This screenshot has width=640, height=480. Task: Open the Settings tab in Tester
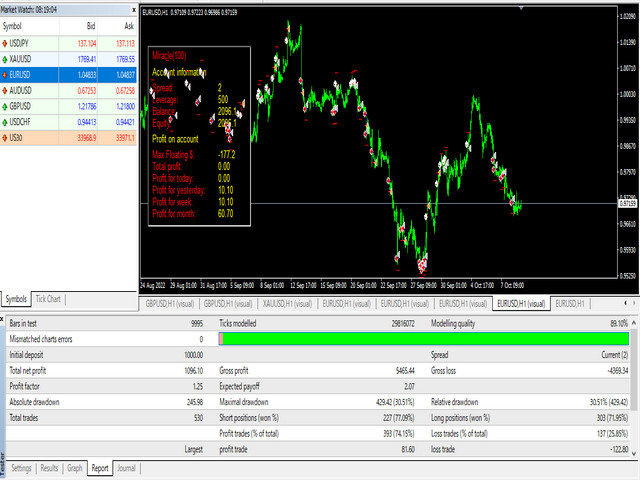click(21, 468)
